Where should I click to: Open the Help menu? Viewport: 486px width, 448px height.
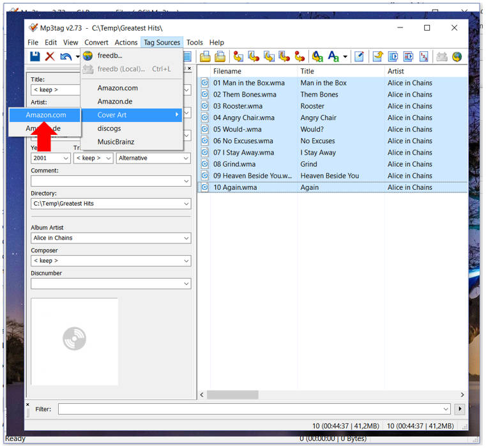point(216,42)
